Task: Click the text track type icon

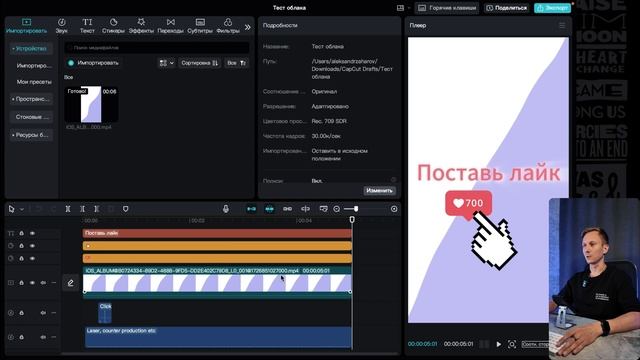Action: tap(11, 233)
